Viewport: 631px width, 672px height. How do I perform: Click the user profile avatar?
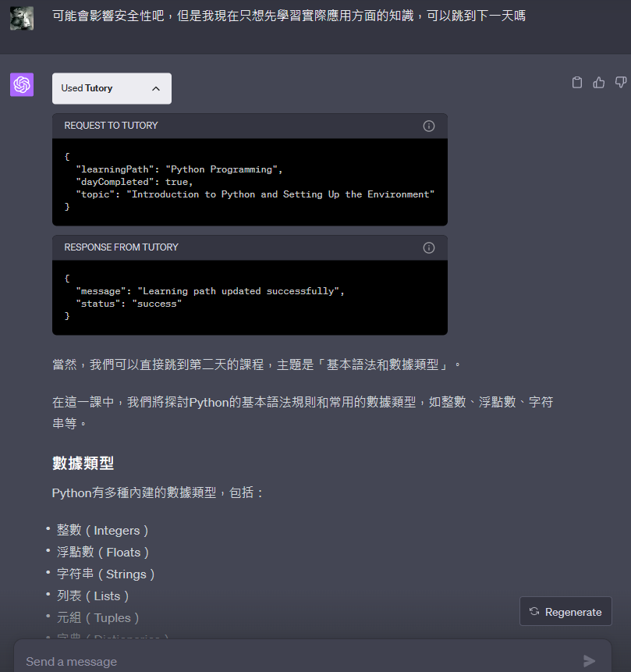(22, 18)
